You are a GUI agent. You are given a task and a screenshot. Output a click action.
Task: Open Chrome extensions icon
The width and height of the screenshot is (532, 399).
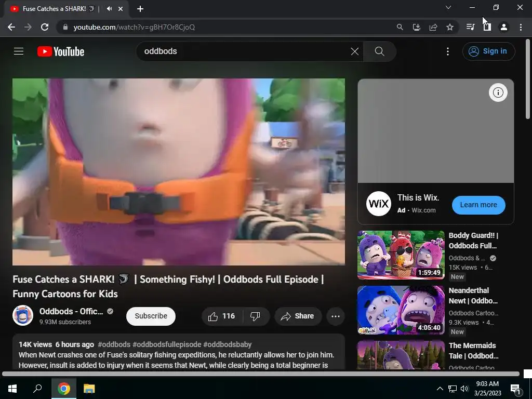pos(487,27)
